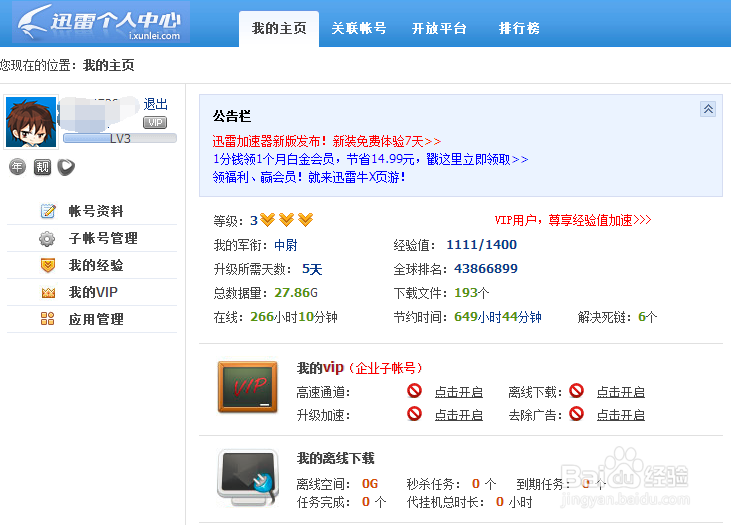Click the 靓 badge icon

click(42, 167)
